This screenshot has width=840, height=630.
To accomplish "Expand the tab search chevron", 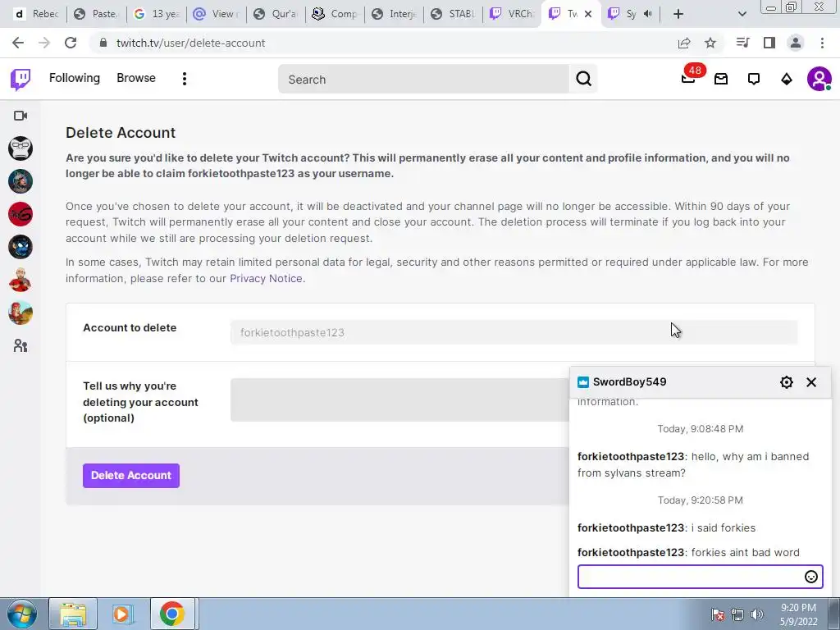I will pyautogui.click(x=742, y=14).
